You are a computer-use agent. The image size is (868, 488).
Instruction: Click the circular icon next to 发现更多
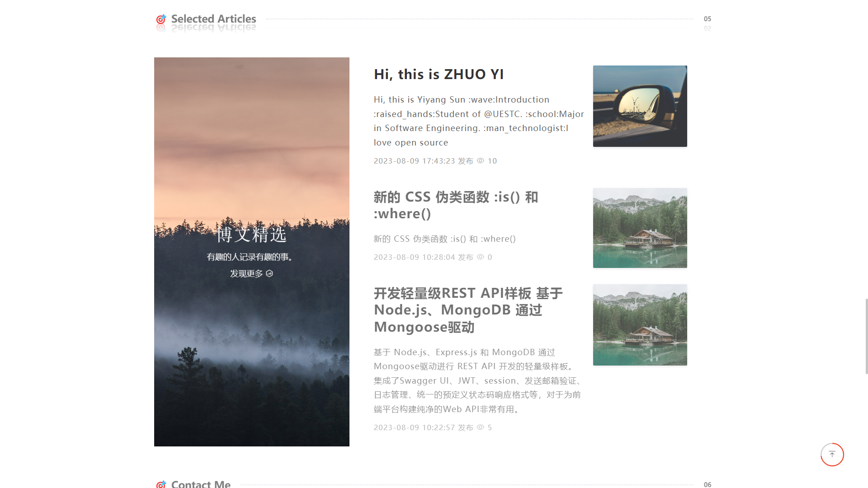pyautogui.click(x=269, y=273)
